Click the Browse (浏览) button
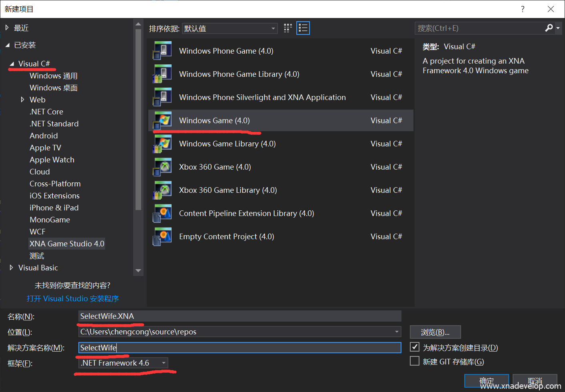 click(x=435, y=332)
